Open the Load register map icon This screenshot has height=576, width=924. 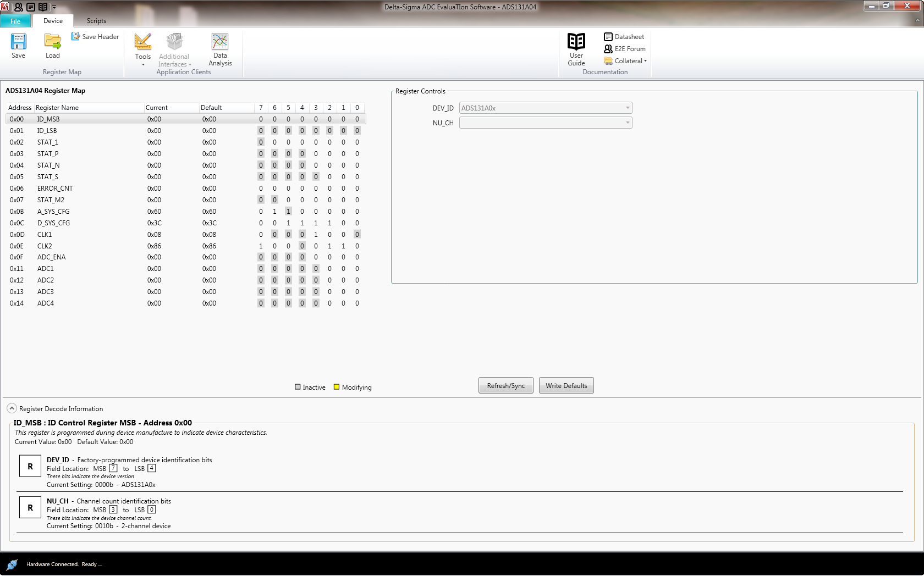(53, 42)
